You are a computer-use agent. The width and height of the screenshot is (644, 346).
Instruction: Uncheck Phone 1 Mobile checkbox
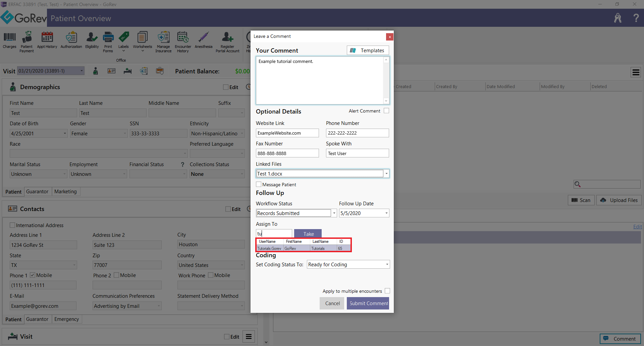[33, 275]
